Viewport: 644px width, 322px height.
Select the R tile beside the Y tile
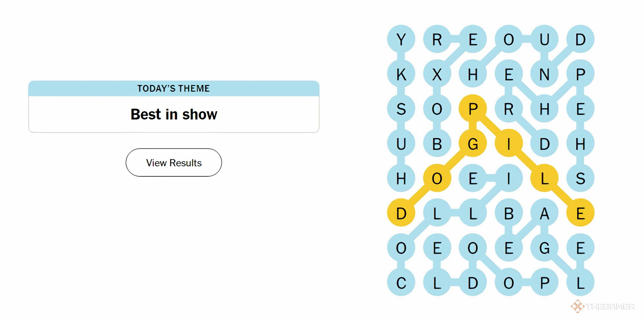coord(437,39)
